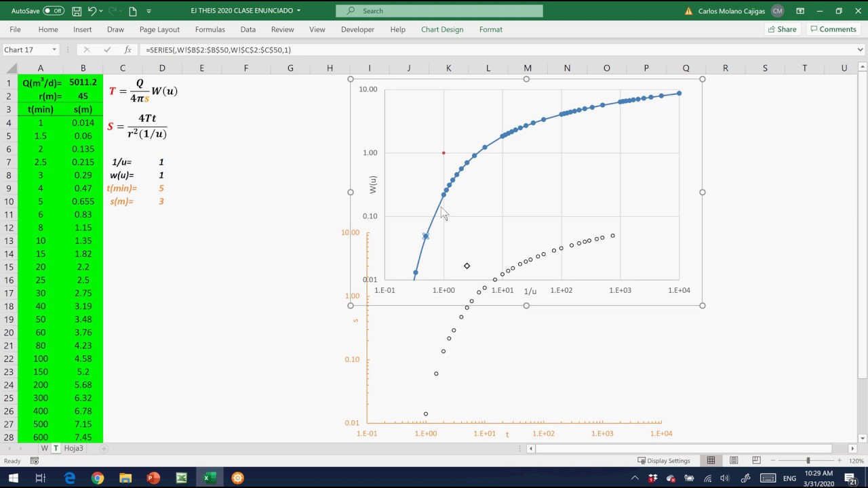Image resolution: width=868 pixels, height=488 pixels.
Task: Select column A header
Action: 40,68
